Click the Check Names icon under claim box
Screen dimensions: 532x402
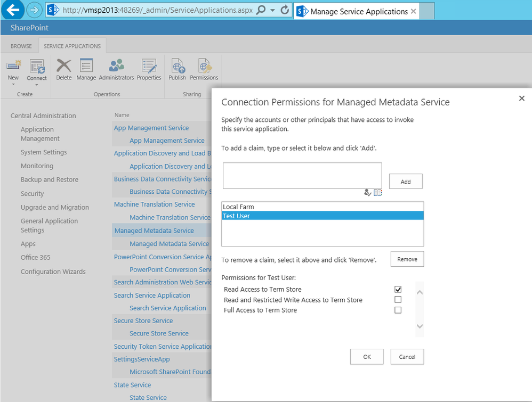tap(367, 193)
